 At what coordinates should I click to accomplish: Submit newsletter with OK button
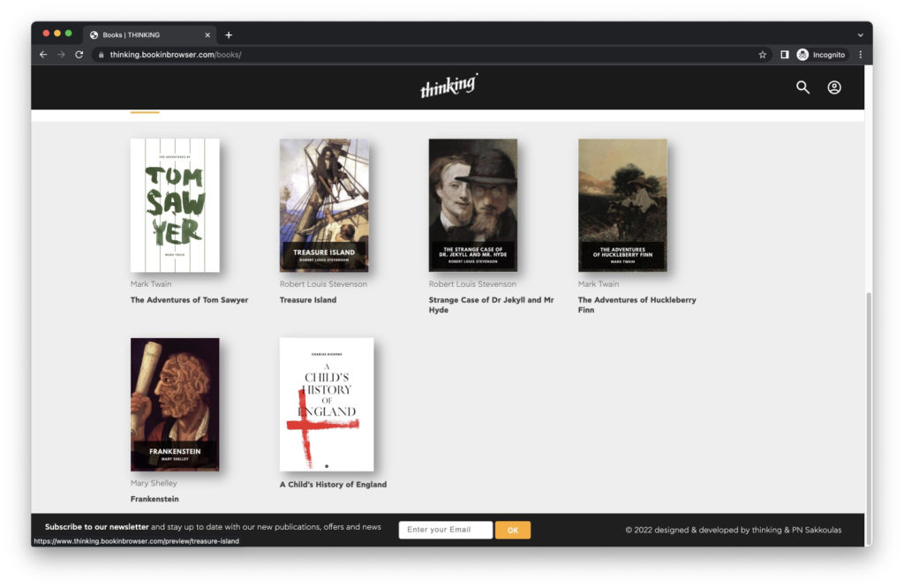point(513,530)
